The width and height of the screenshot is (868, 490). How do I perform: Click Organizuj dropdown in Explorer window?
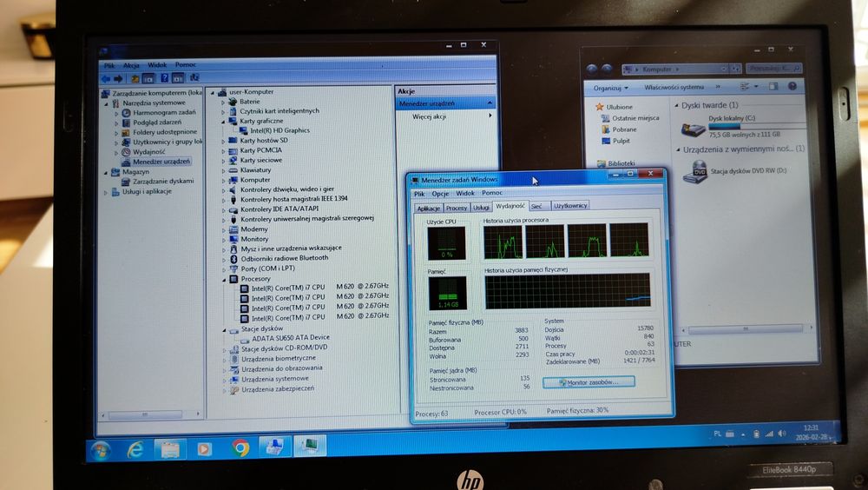(x=610, y=88)
